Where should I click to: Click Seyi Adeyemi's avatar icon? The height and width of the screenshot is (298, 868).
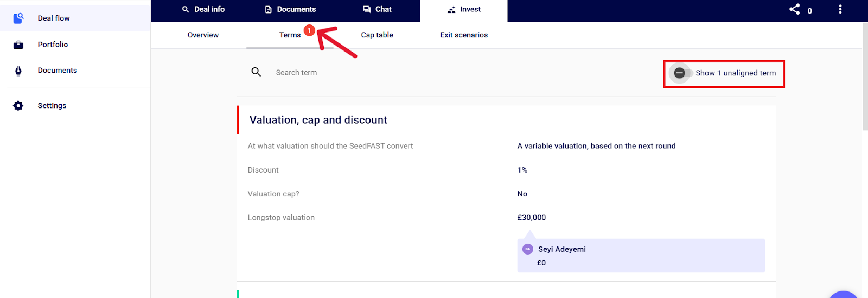(527, 249)
